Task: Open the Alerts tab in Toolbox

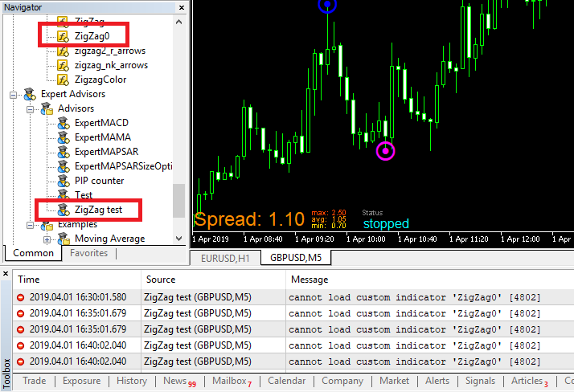Action: (437, 381)
